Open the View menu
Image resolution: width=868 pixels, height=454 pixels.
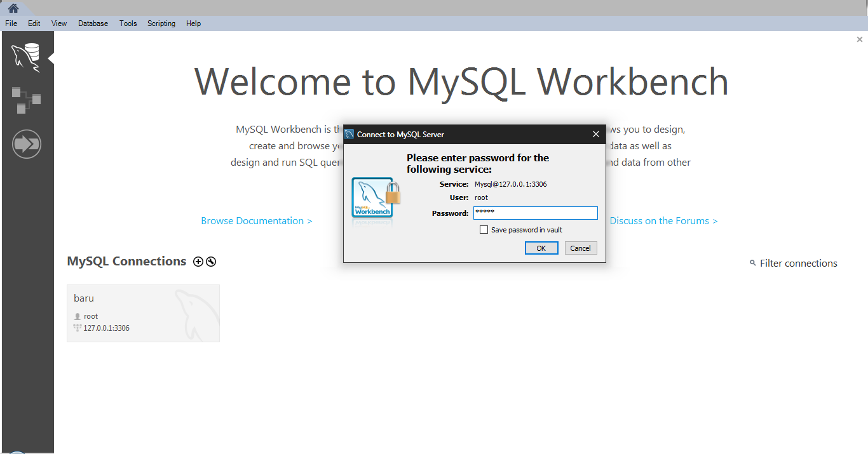pyautogui.click(x=59, y=23)
